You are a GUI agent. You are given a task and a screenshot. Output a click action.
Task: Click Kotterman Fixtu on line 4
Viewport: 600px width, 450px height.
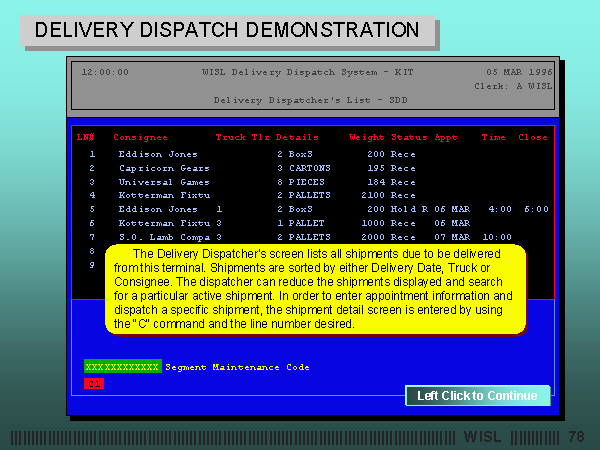(164, 195)
